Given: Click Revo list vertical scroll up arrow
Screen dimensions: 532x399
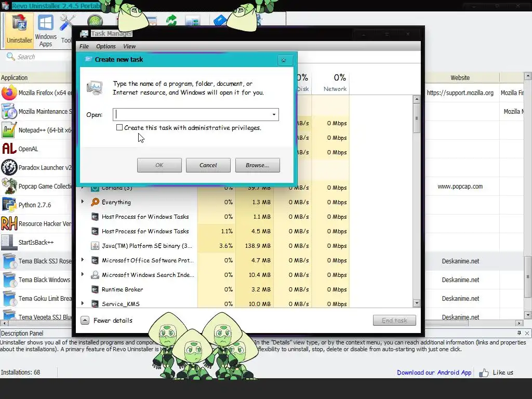Looking at the screenshot, I should [528, 76].
